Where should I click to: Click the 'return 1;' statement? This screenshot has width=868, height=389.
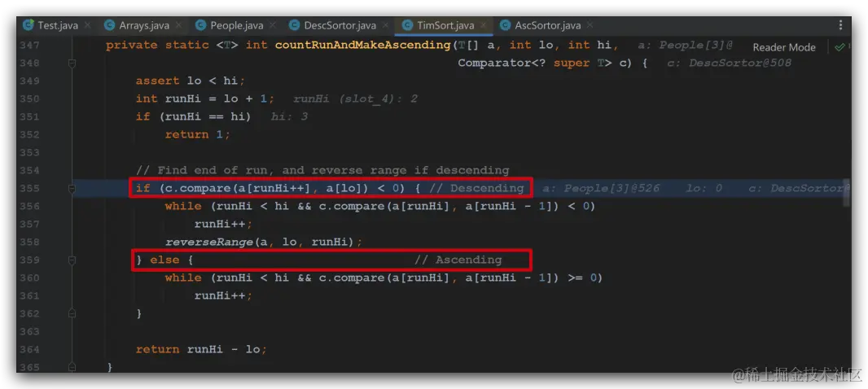point(198,134)
